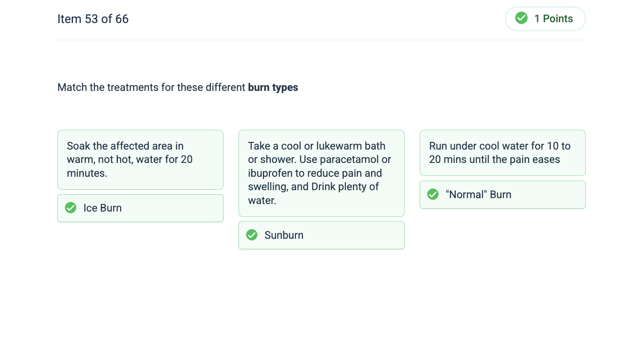Click the "Run under cool water" treatment card

[502, 153]
